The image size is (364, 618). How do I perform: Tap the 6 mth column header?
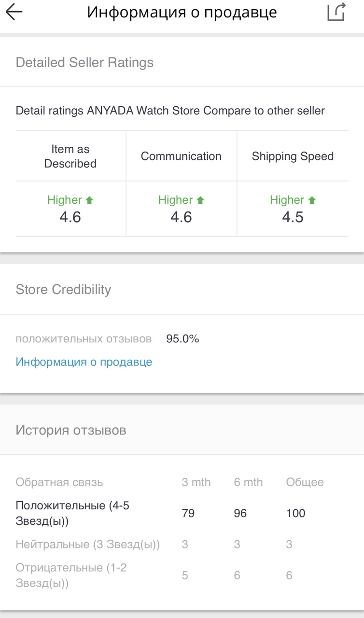click(x=248, y=482)
